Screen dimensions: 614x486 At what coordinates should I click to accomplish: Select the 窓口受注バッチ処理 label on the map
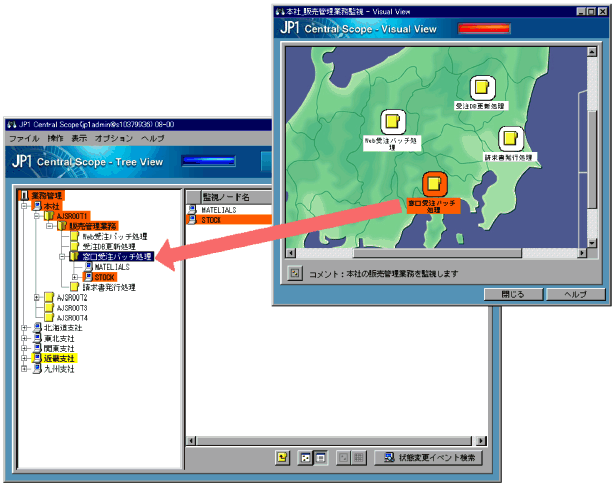point(433,206)
